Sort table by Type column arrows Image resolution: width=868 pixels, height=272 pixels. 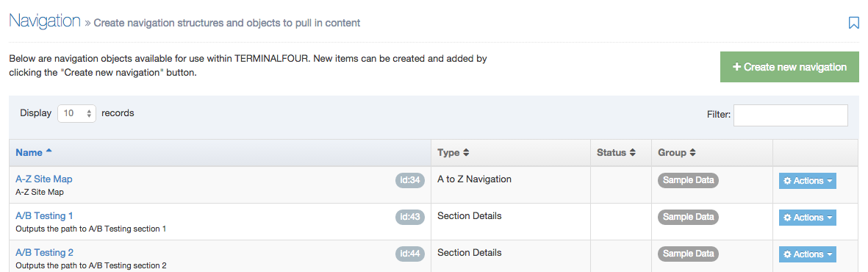(466, 152)
